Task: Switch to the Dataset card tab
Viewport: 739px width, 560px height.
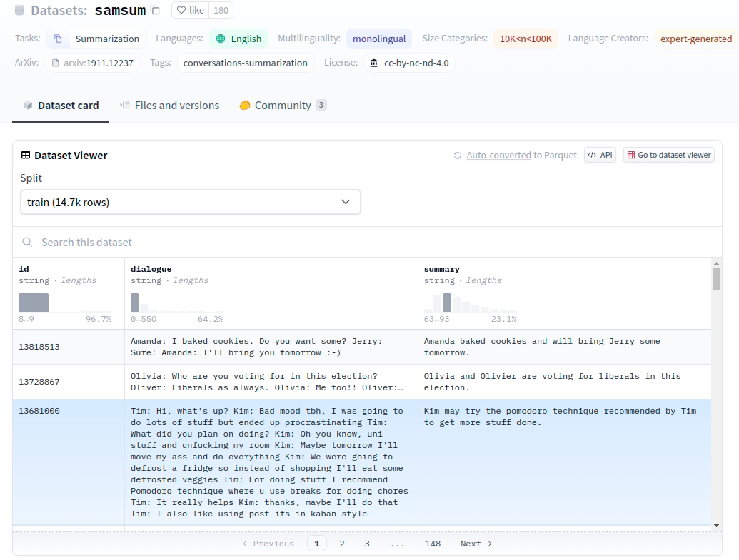Action: point(61,106)
